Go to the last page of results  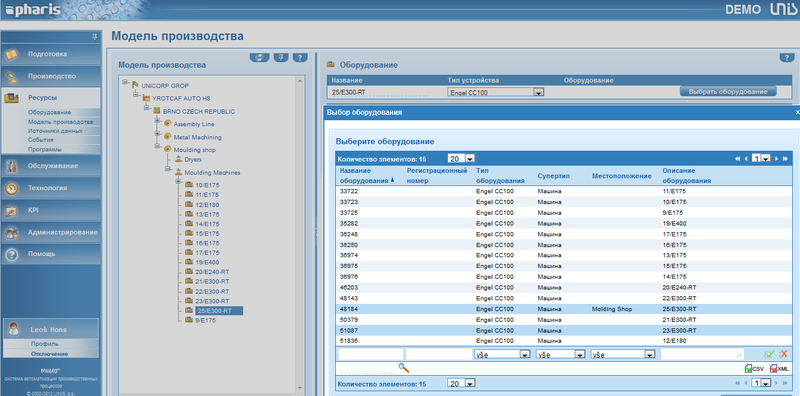pyautogui.click(x=785, y=159)
